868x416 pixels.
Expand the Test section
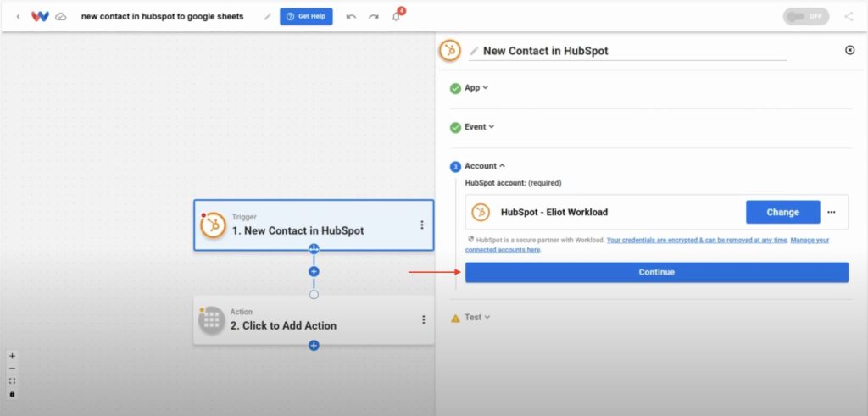click(x=477, y=318)
